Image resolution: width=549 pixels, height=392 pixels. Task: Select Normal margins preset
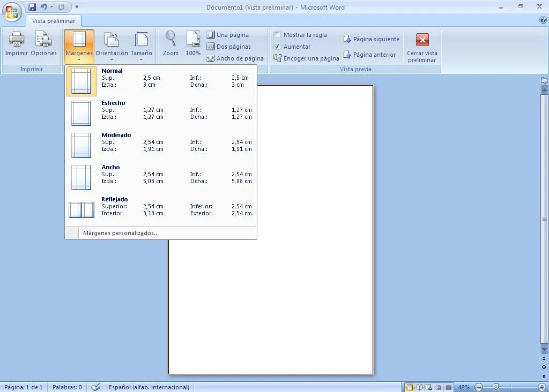pos(161,81)
